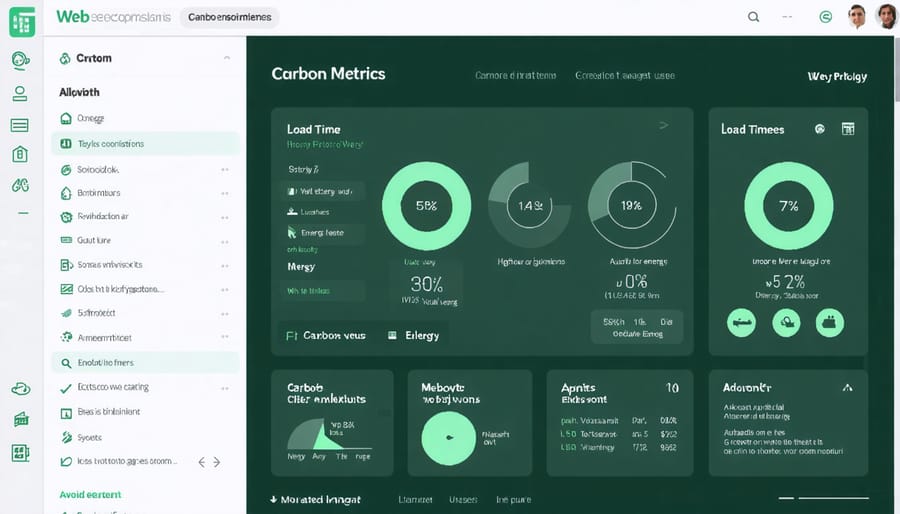
Task: Select the Yat ebergy filter option
Action: click(x=323, y=191)
